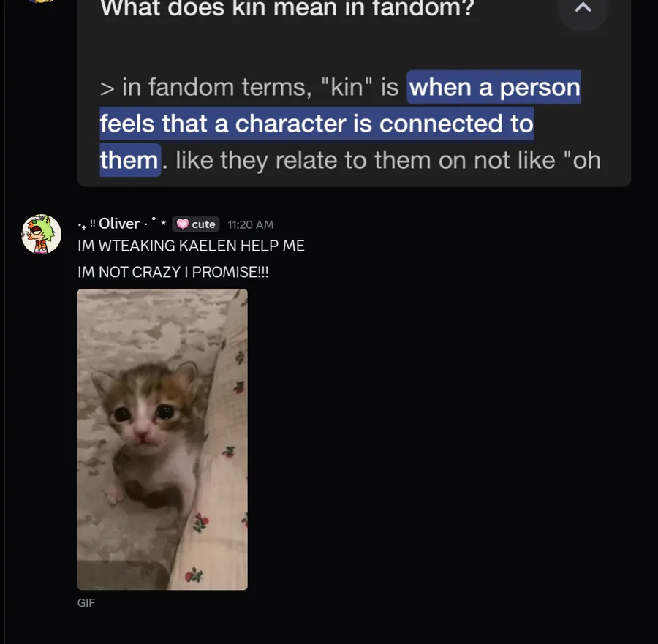
Task: Select the "IM WTEAKING KAELEN HELP ME" message
Action: click(x=191, y=246)
